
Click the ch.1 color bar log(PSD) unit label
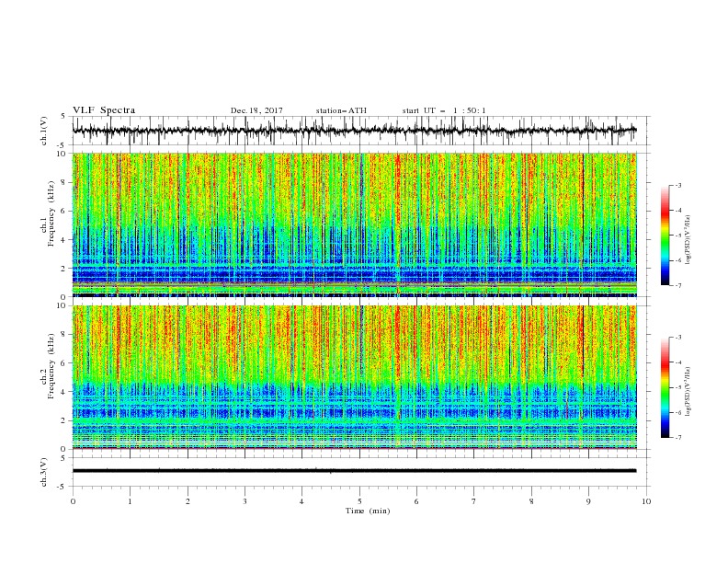tap(688, 240)
